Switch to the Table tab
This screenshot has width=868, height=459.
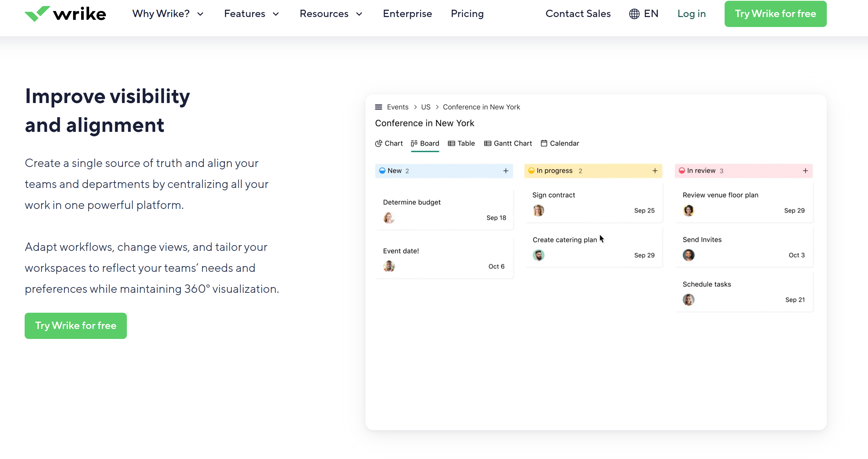(461, 144)
